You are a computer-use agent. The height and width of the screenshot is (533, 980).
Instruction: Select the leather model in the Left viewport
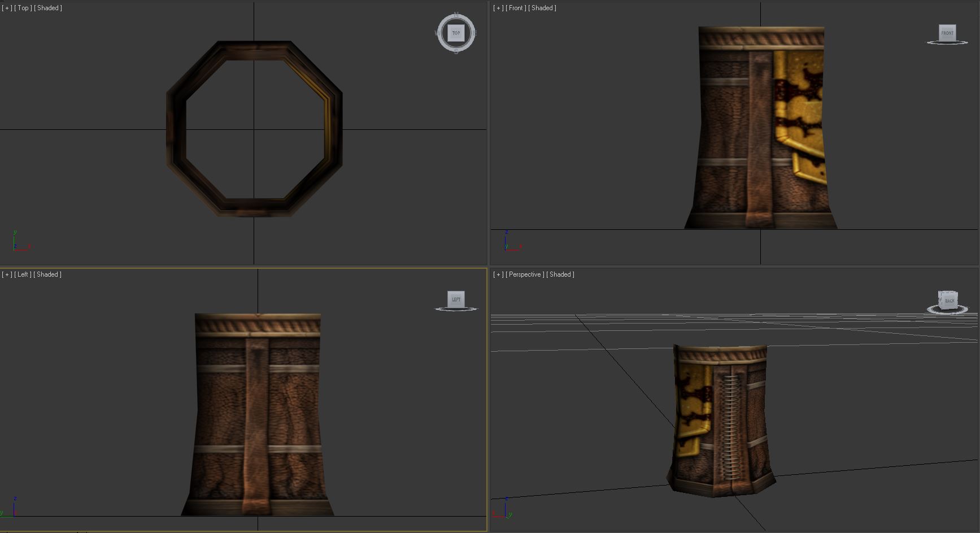258,414
